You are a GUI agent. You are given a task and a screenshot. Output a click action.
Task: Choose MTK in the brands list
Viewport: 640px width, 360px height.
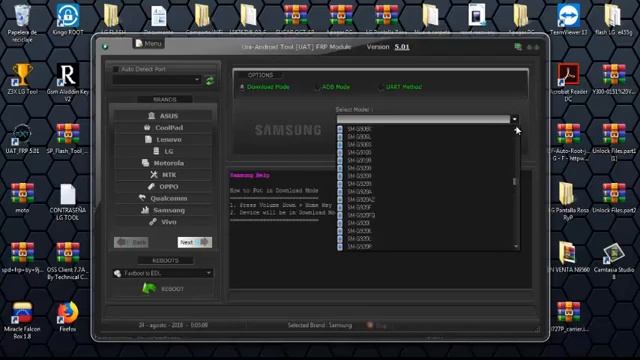pyautogui.click(x=163, y=175)
